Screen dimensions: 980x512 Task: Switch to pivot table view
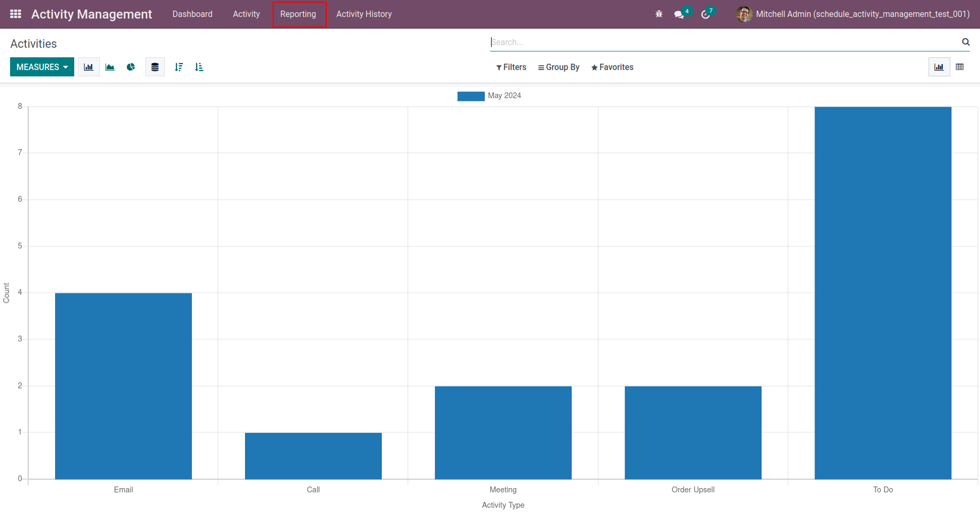tap(959, 67)
